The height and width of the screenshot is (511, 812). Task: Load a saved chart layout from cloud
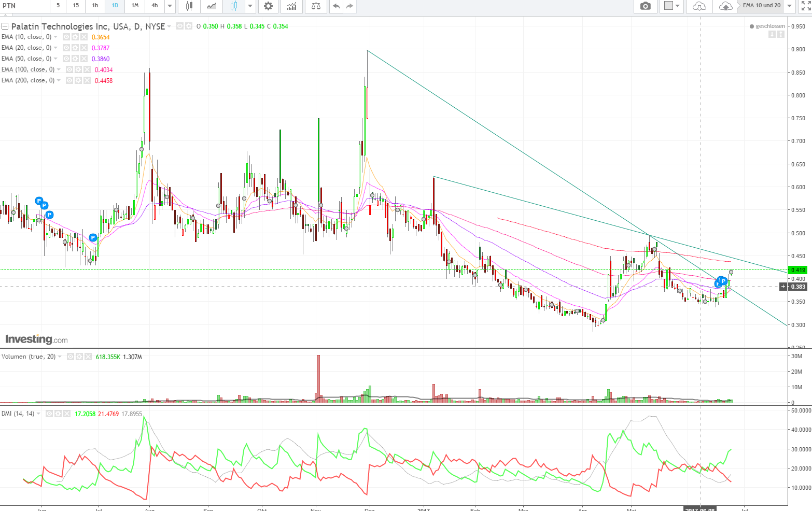pos(699,6)
